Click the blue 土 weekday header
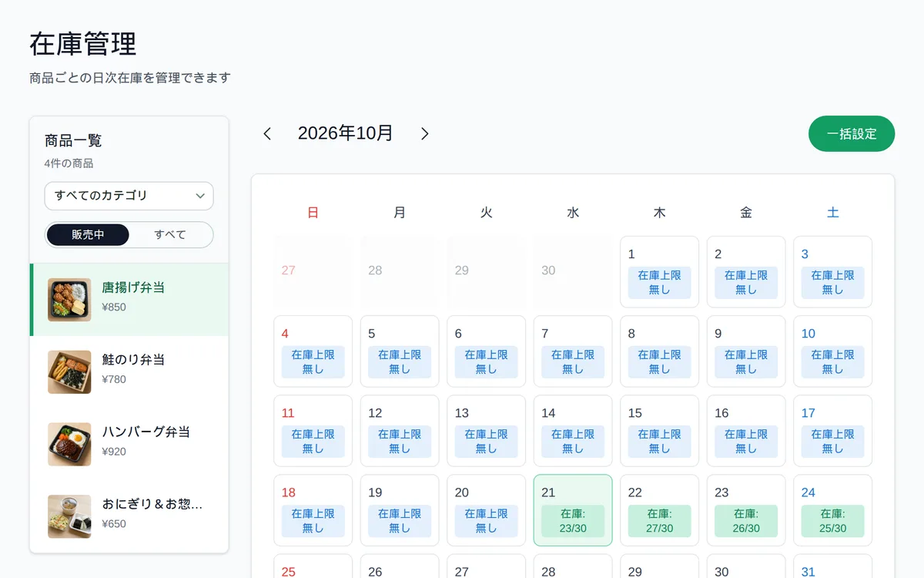Viewport: 924px width, 578px height. coord(833,213)
